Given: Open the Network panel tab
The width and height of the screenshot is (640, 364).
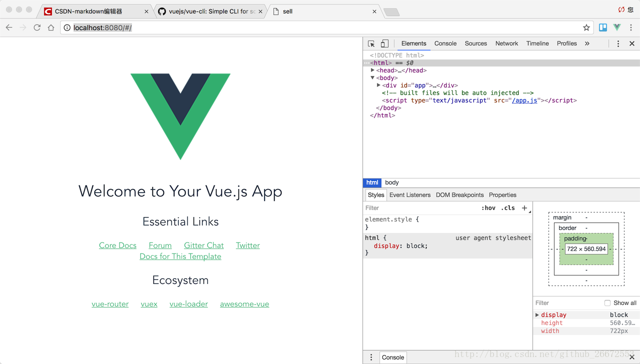Looking at the screenshot, I should pyautogui.click(x=506, y=43).
